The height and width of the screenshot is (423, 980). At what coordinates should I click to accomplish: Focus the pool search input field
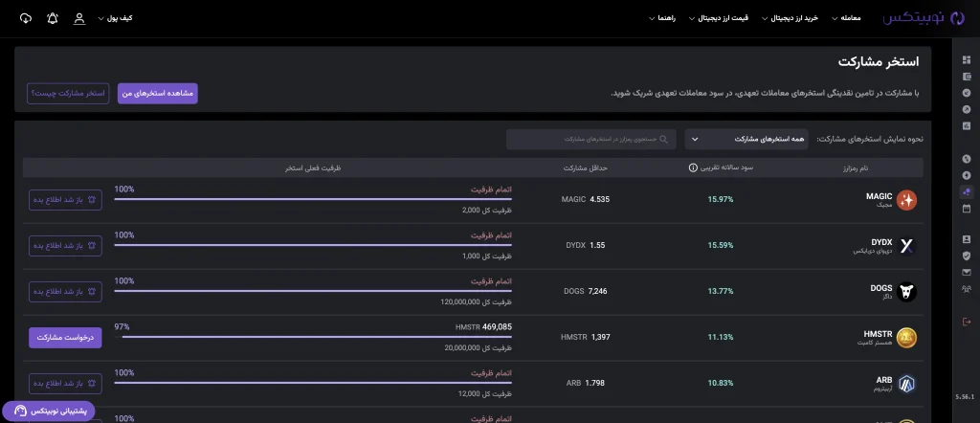click(591, 140)
